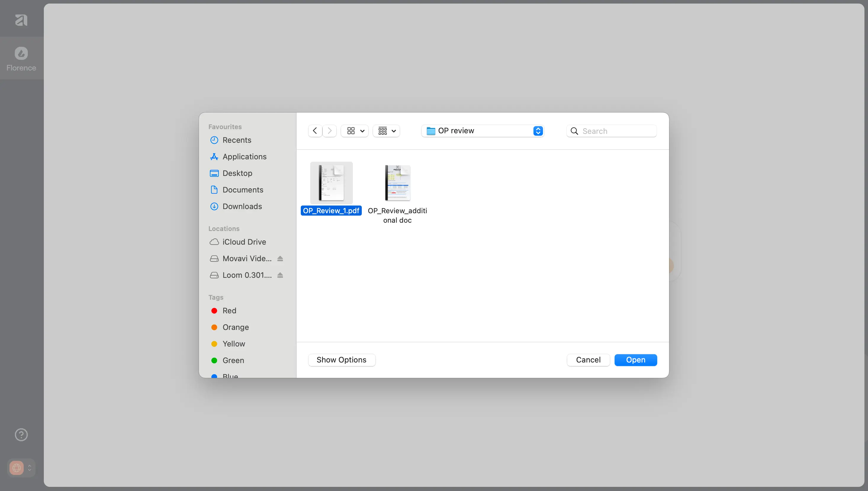Viewport: 868px width, 491px height.
Task: Click the forward navigation arrow
Action: (330, 131)
